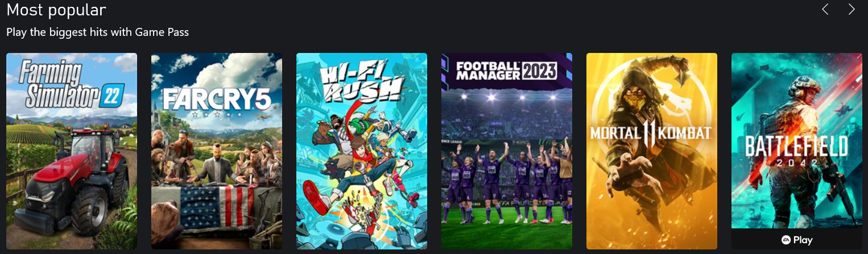Open the Farming Simulator 22 game tile

tap(72, 151)
